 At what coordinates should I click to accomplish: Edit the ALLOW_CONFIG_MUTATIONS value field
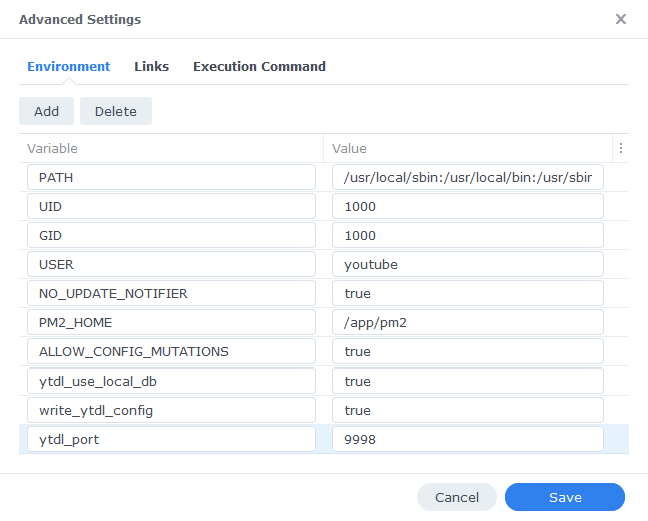tap(468, 351)
